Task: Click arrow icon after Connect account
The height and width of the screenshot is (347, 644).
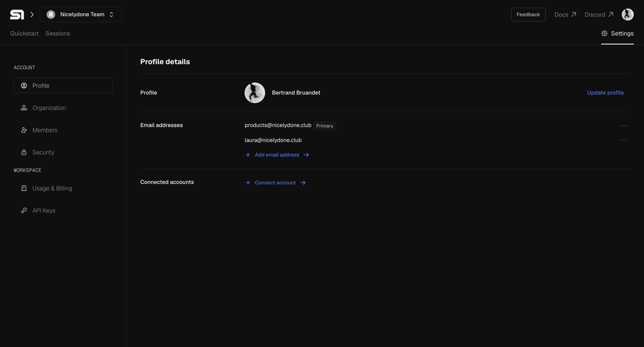Action: tap(303, 182)
